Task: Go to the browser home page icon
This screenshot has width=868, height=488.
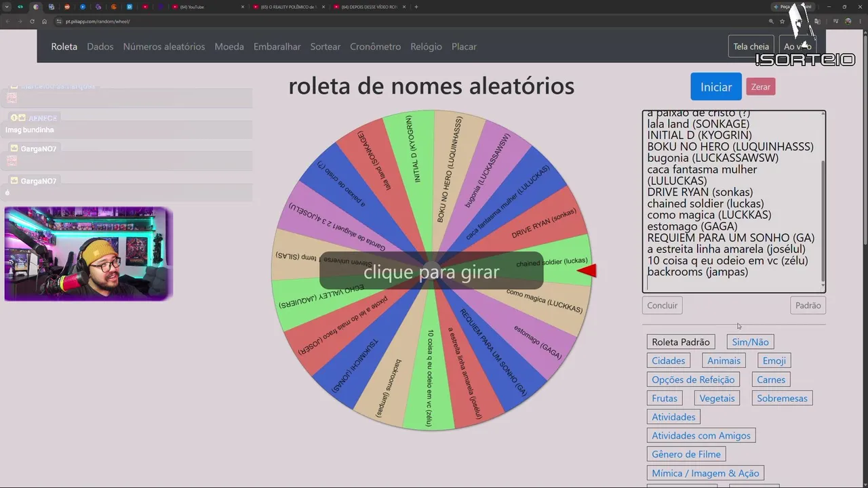Action: pos(45,22)
